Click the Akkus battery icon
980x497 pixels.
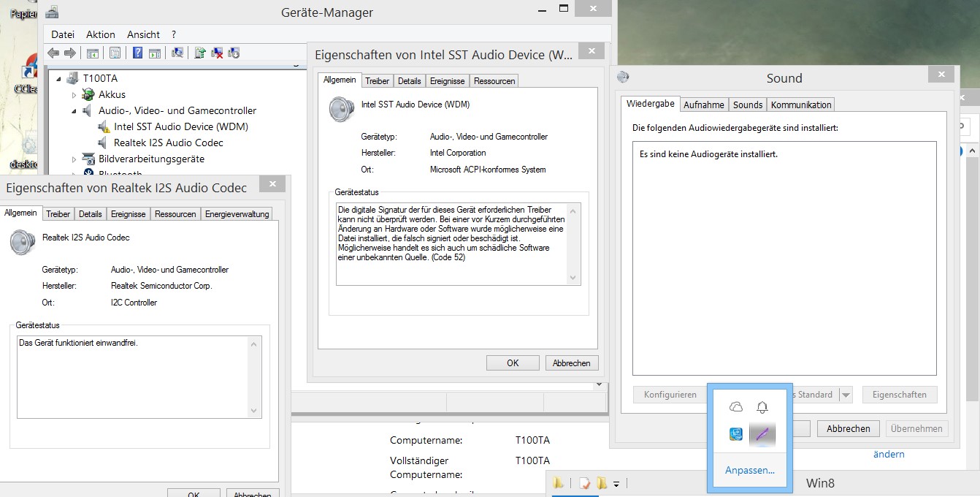click(x=88, y=94)
